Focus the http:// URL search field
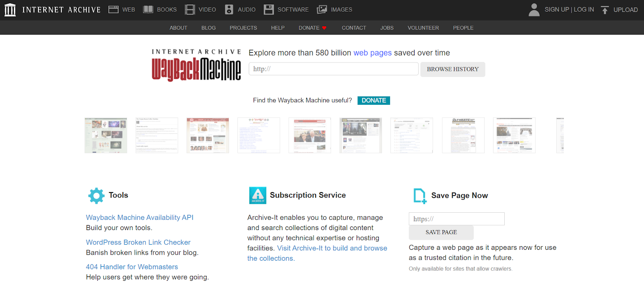Viewport: 644px width, 305px height. tap(334, 69)
